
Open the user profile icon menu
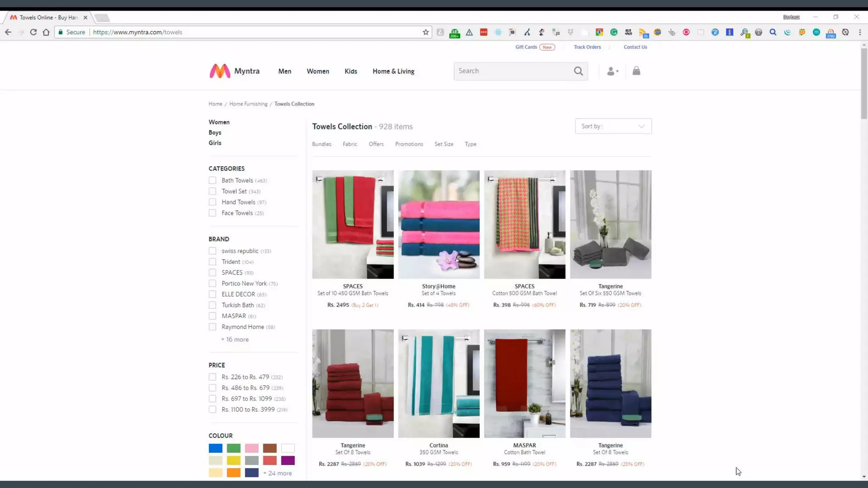coord(612,71)
